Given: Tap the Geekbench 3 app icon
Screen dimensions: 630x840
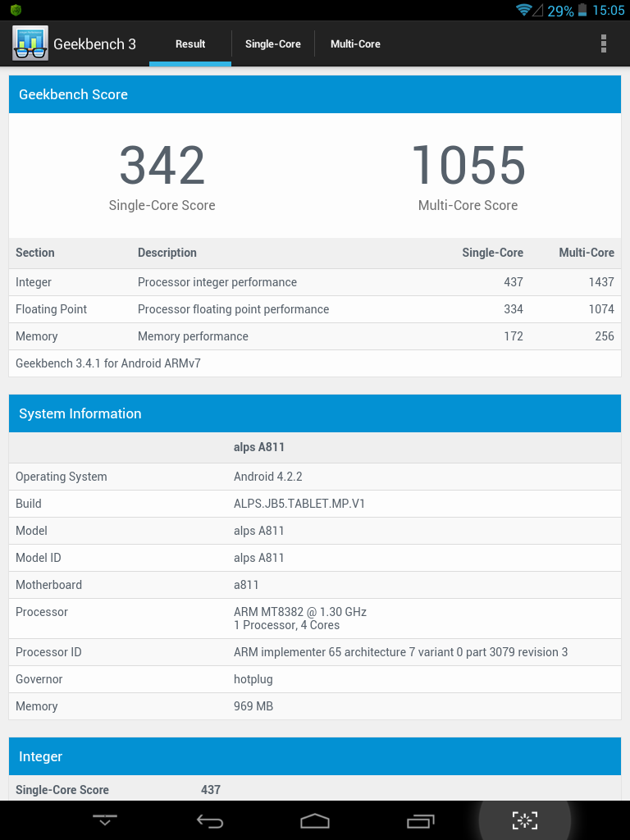Looking at the screenshot, I should coord(30,43).
